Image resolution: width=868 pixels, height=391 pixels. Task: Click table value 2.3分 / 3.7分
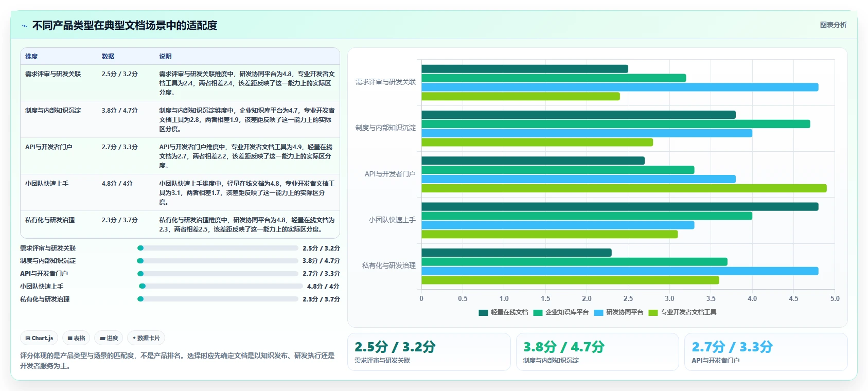tap(120, 220)
